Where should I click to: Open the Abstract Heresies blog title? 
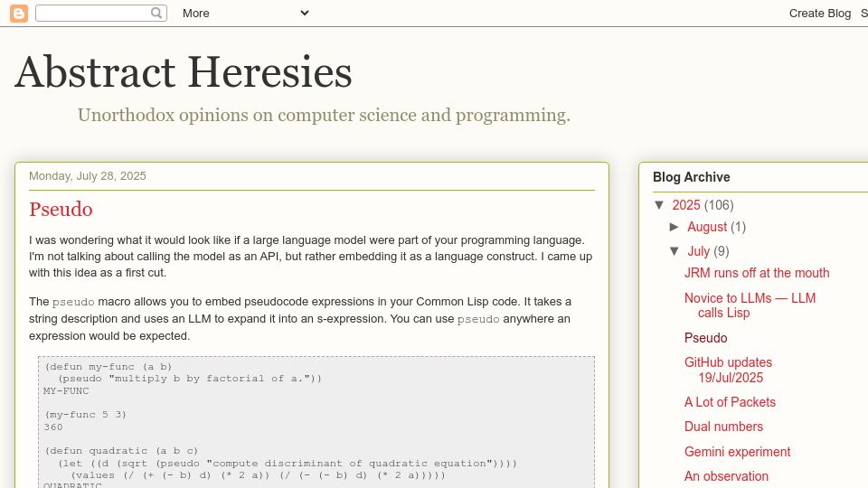click(184, 72)
